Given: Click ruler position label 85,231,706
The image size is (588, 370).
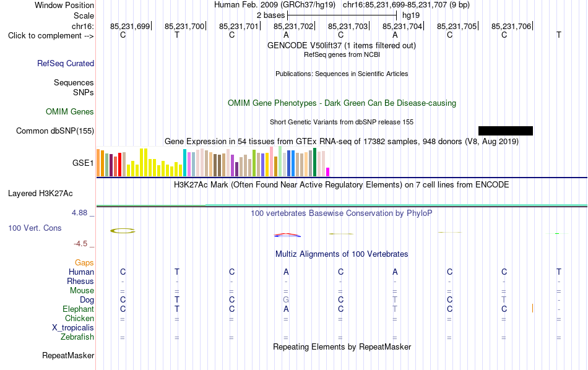Looking at the screenshot, I should pos(511,26).
